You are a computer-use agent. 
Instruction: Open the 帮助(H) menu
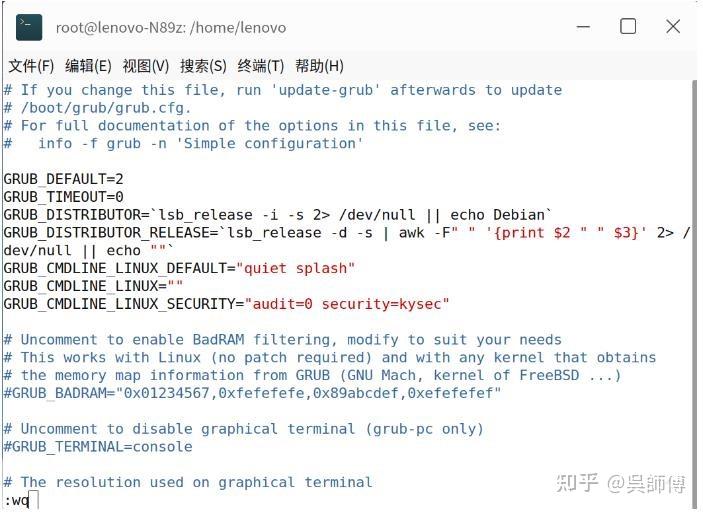click(319, 66)
